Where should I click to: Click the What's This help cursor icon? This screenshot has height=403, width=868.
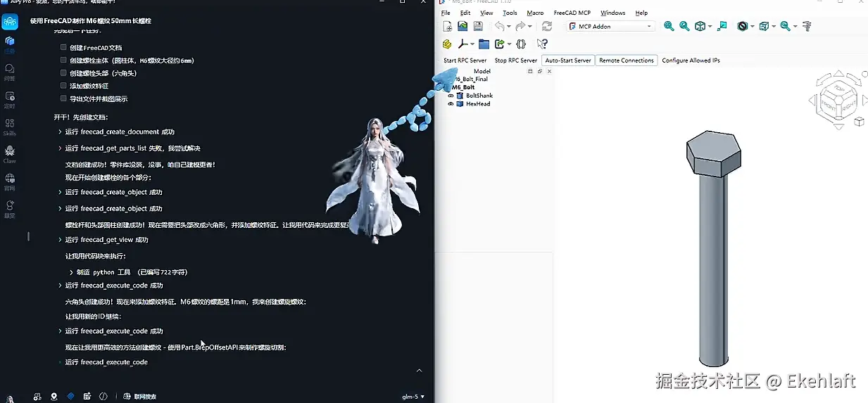pos(542,44)
